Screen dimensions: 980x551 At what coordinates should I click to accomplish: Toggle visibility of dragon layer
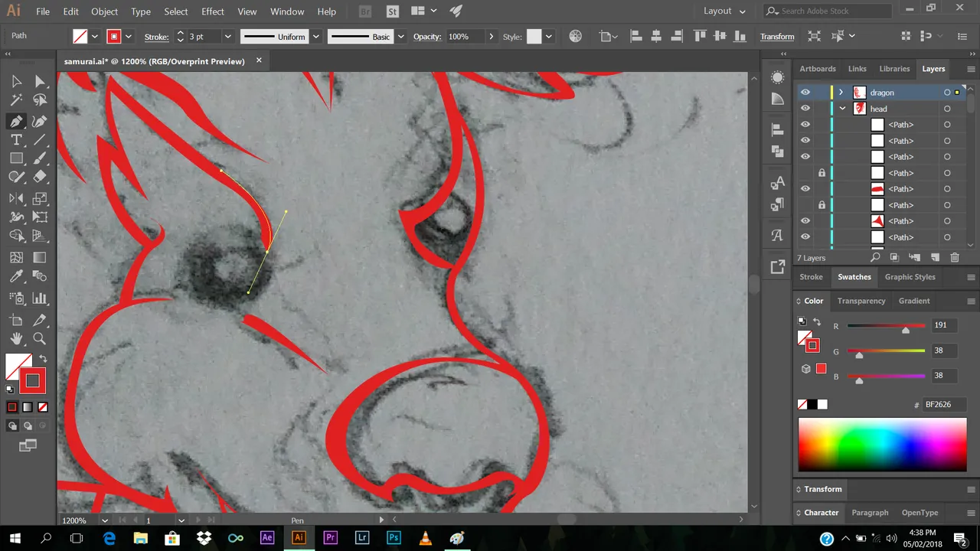click(x=805, y=93)
